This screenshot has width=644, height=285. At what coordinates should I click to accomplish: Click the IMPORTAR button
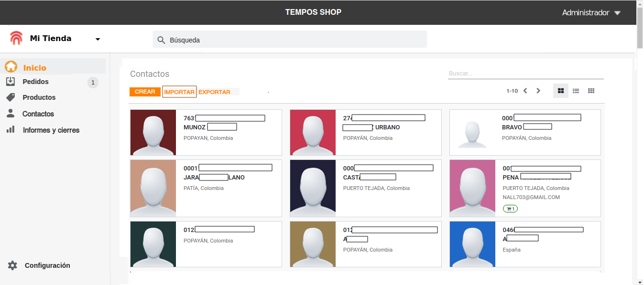coord(179,92)
